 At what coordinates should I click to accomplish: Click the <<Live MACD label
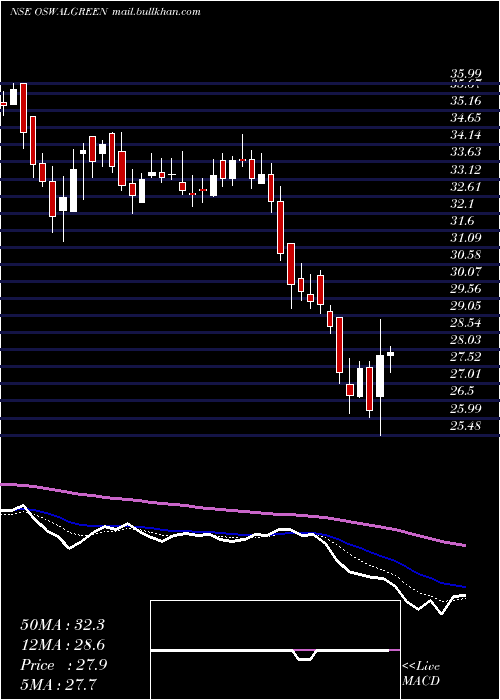click(x=421, y=673)
